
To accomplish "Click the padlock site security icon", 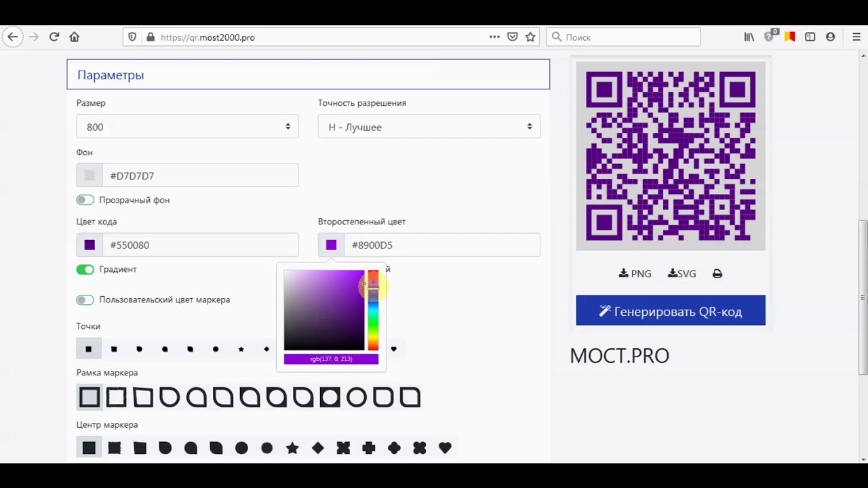I will coord(151,37).
